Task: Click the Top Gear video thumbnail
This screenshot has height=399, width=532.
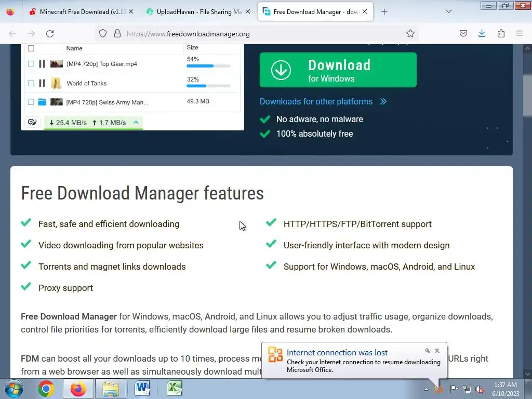Action: point(57,64)
